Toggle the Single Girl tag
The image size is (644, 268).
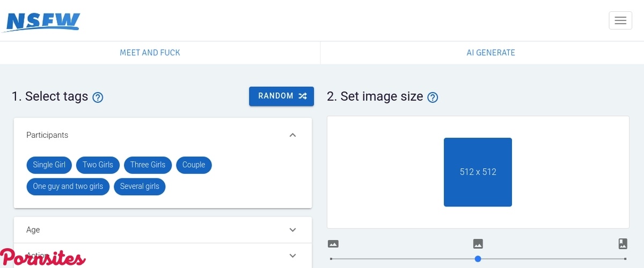pyautogui.click(x=49, y=165)
